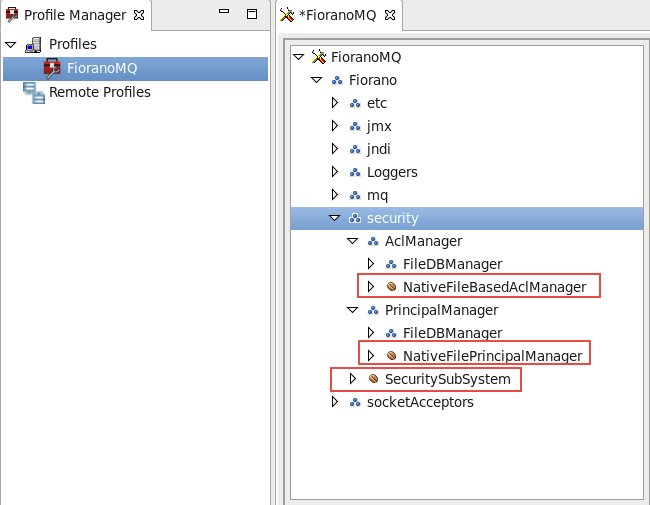Screen dimensions: 650x505
Task: Click the Remote Profiles servers icon
Action: [x=34, y=92]
